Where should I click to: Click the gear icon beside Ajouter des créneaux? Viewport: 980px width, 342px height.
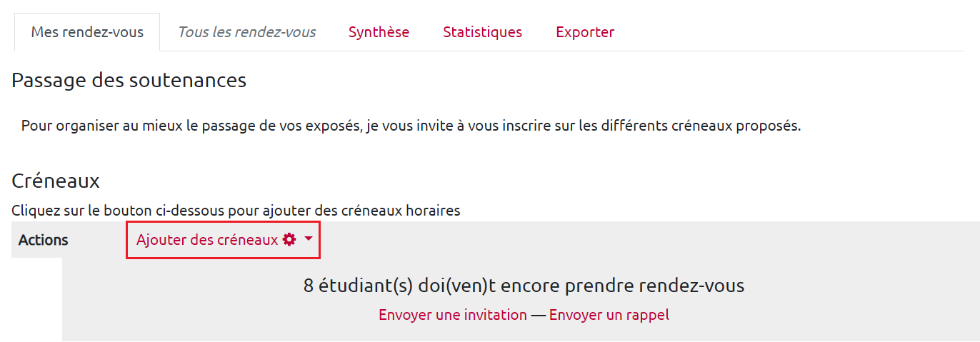(x=289, y=240)
